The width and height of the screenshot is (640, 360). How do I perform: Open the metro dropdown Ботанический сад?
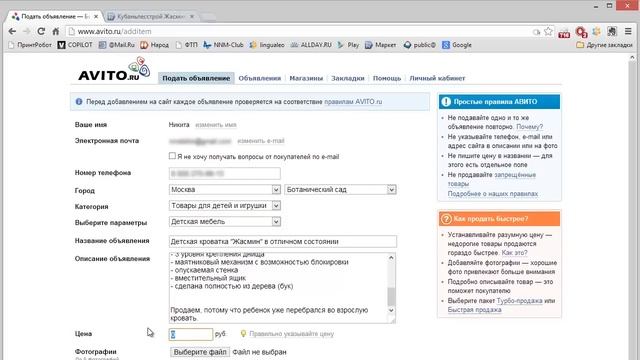pyautogui.click(x=340, y=189)
